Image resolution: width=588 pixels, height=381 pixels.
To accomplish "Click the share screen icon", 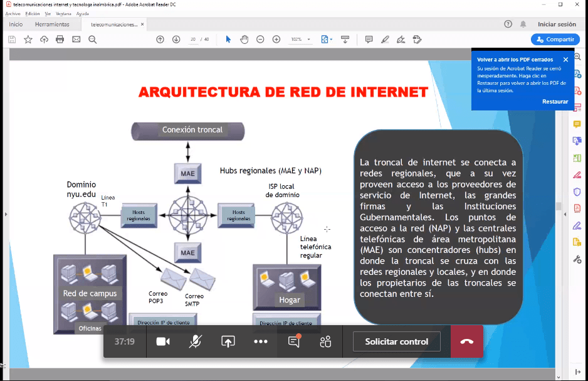I will point(228,341).
